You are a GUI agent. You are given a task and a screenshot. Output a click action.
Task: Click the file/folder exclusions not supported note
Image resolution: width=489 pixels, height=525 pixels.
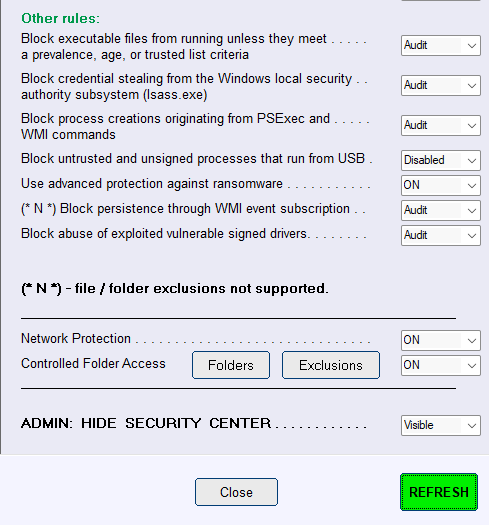(175, 289)
